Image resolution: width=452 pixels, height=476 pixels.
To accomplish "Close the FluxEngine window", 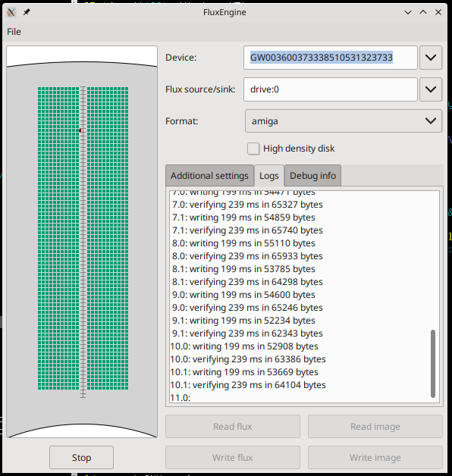I will point(438,12).
